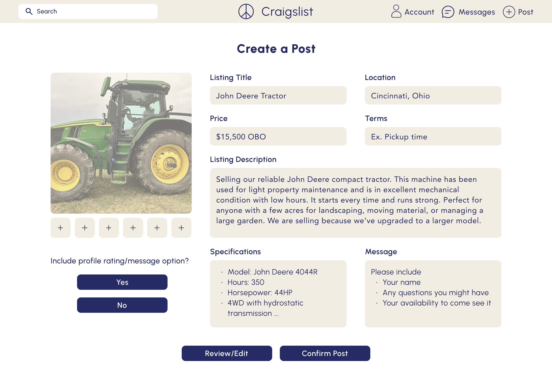Add photo in first plus slot
The width and height of the screenshot is (552, 392).
coord(60,228)
